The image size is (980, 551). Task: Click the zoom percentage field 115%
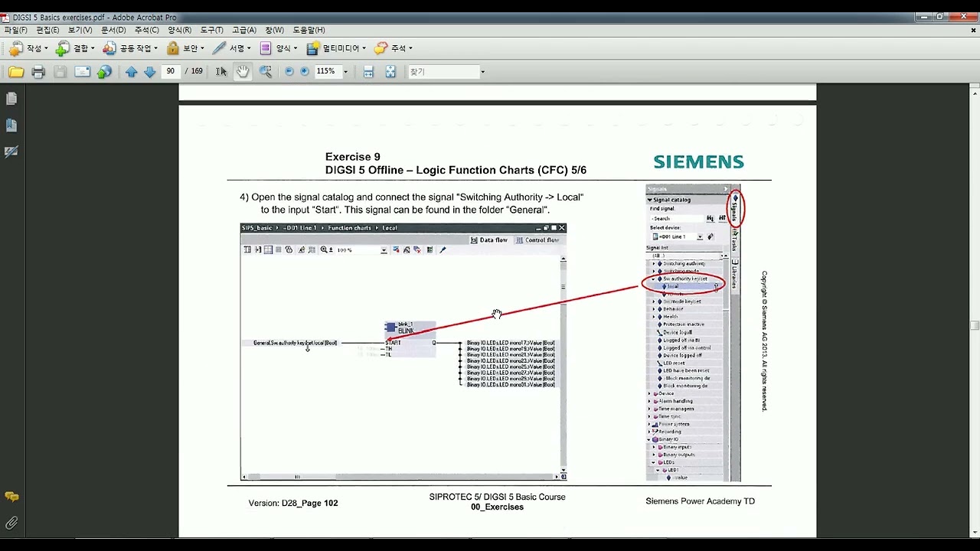tap(327, 71)
